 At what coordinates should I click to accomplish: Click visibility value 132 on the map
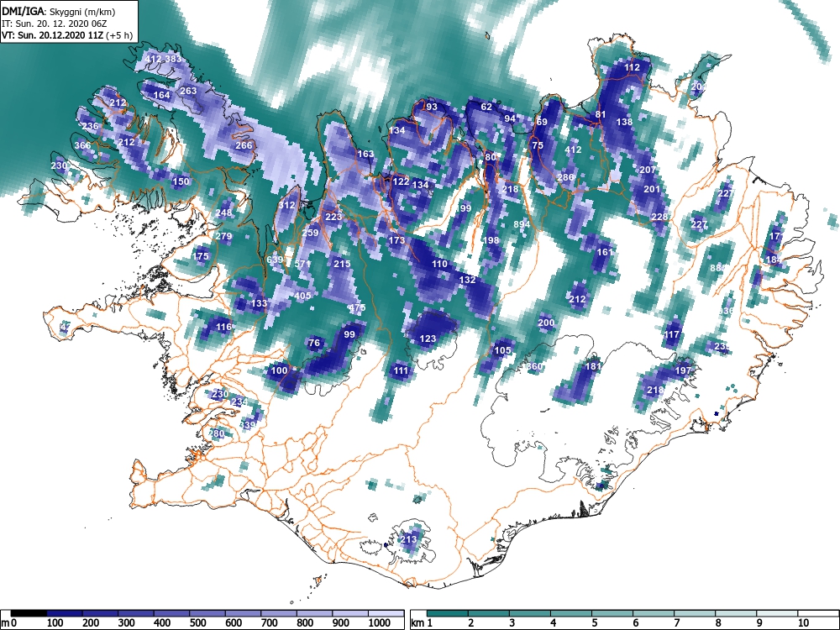tap(467, 280)
